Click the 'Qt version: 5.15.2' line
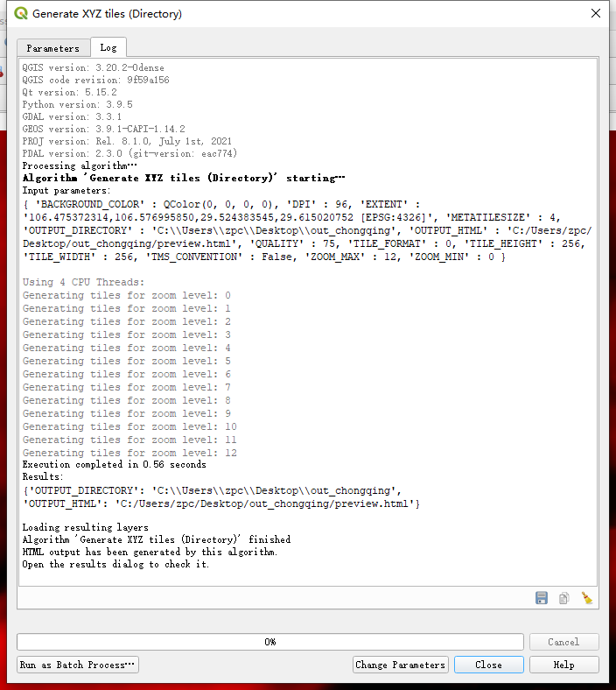616x690 pixels. (70, 93)
